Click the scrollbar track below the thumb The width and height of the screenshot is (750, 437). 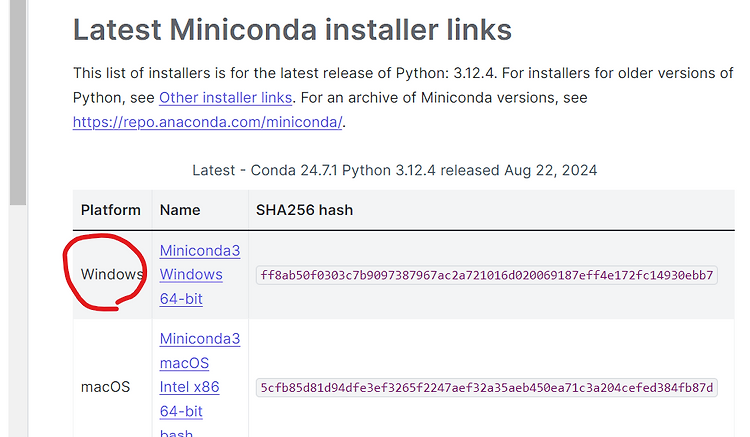18,320
